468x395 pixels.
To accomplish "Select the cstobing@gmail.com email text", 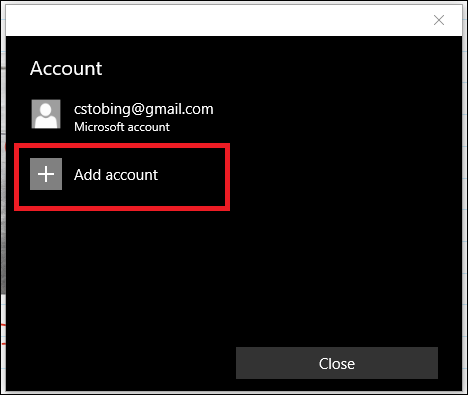I will pos(144,109).
